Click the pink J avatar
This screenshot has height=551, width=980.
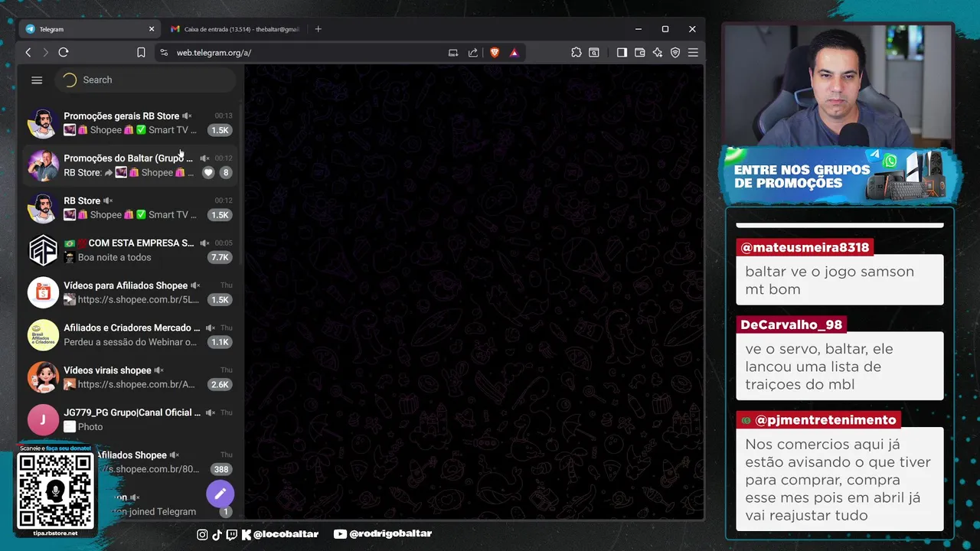point(43,419)
